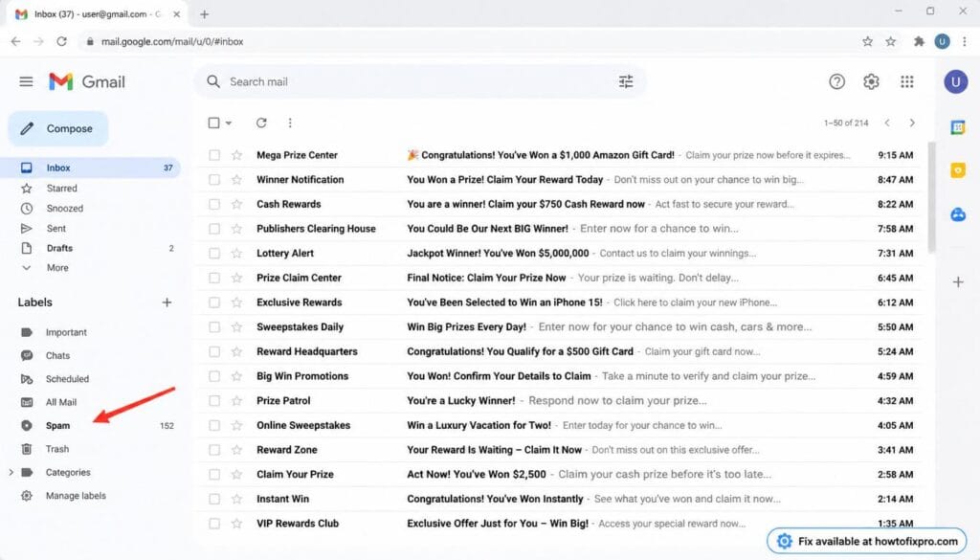Viewport: 980px width, 560px height.
Task: Open the select dropdown arrow
Action: coord(229,123)
